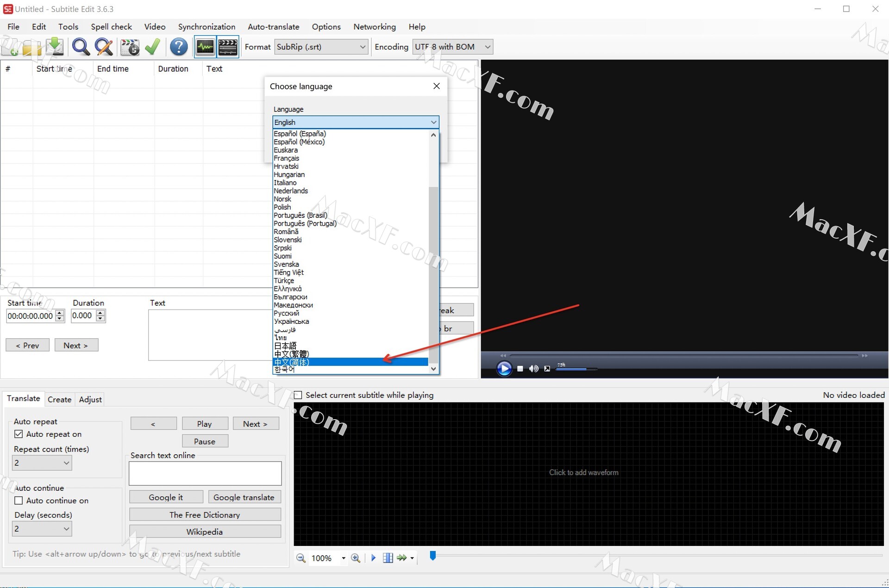Open the Networking menu

375,27
